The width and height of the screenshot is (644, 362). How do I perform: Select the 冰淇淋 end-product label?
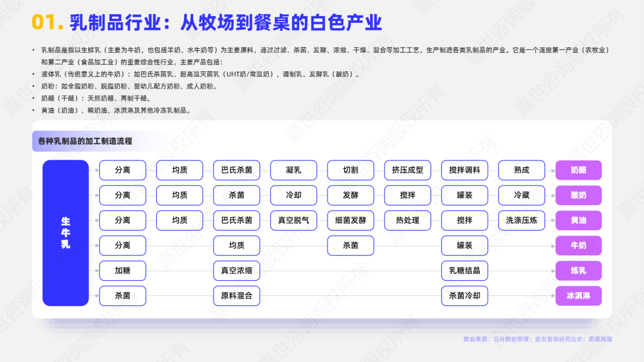[x=578, y=296]
